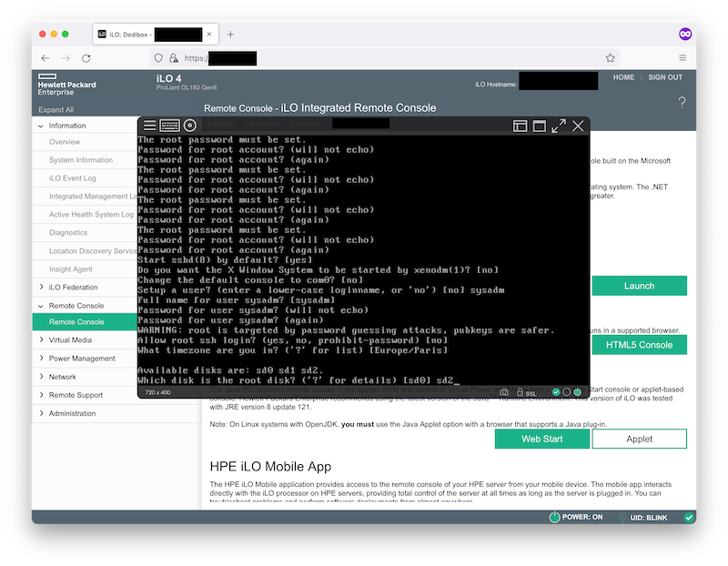The height and width of the screenshot is (566, 728).
Task: Click the green system health checkmark in footer
Action: click(689, 517)
